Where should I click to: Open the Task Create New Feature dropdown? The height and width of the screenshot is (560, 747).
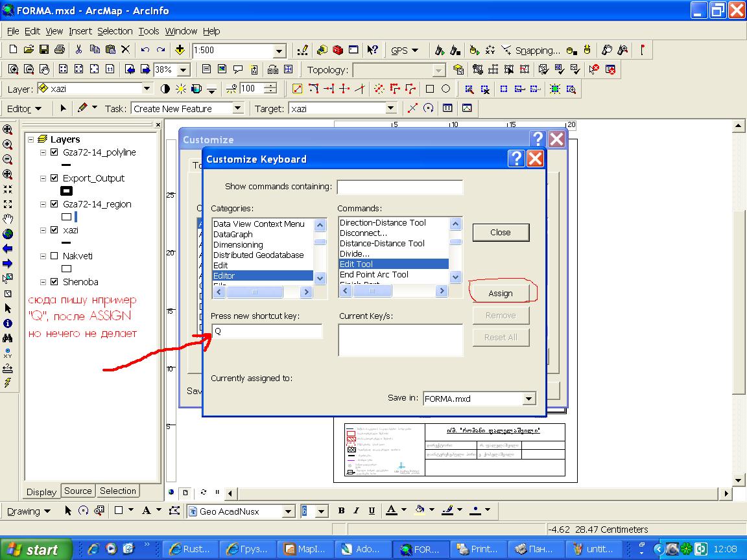(238, 109)
